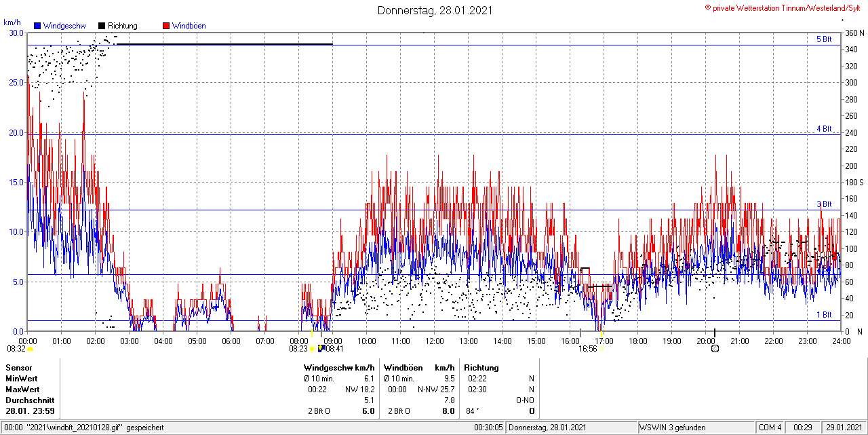Click the 28.01. 23:59 timestamp row

click(31, 411)
